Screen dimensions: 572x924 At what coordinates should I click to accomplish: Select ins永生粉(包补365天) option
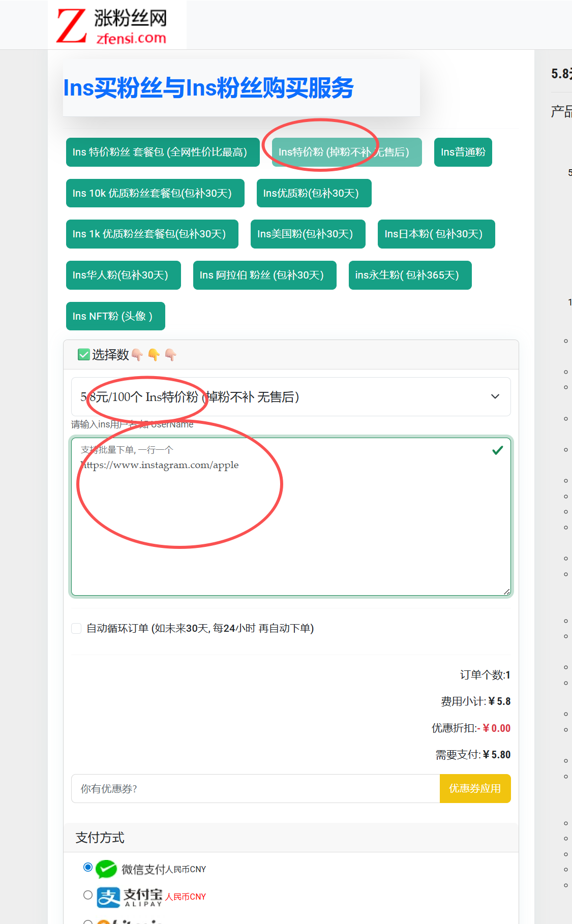pyautogui.click(x=410, y=275)
